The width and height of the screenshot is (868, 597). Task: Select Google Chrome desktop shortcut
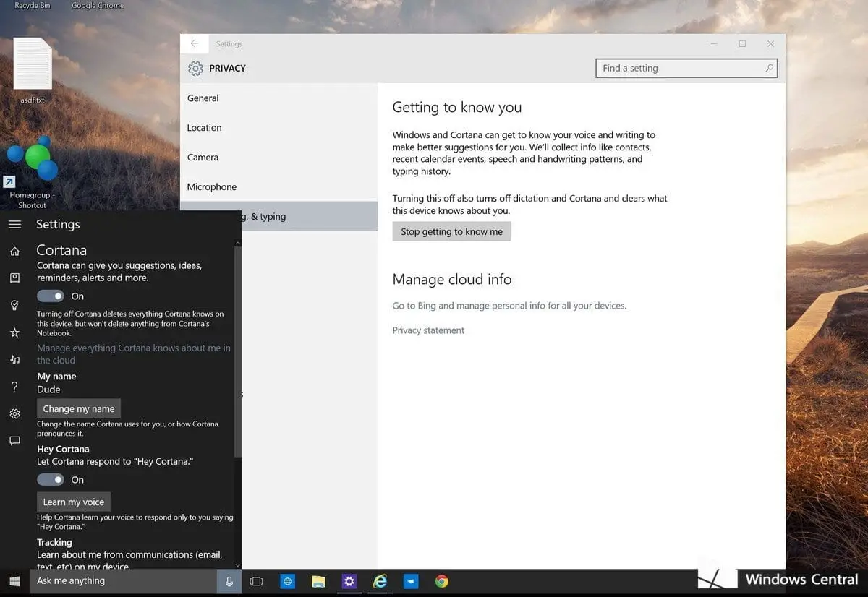tap(98, 5)
